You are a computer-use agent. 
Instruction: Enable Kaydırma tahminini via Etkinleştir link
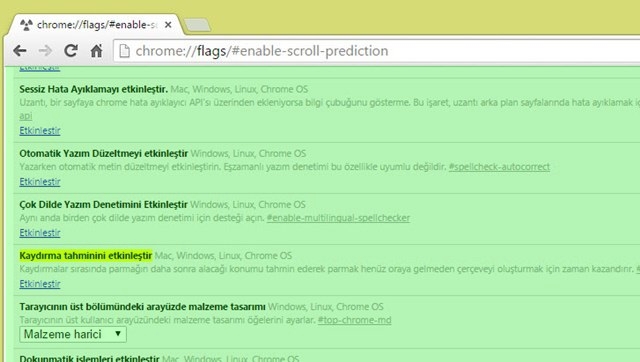click(x=40, y=284)
